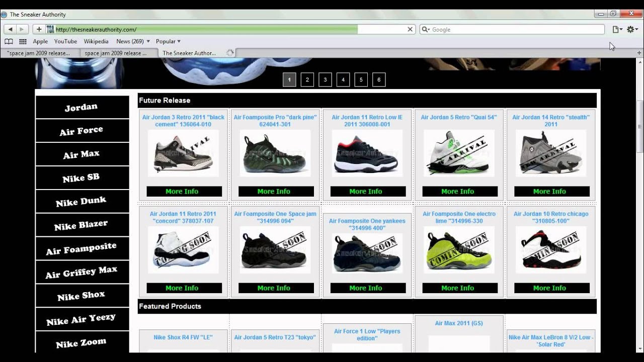Open the Air Force category
This screenshot has width=644, height=362.
[82, 131]
